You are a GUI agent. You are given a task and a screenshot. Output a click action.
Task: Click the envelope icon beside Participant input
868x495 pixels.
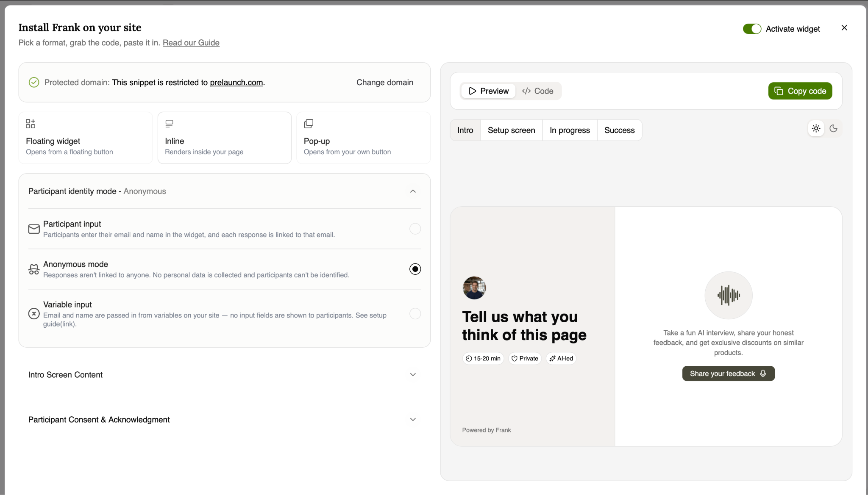[x=34, y=229]
